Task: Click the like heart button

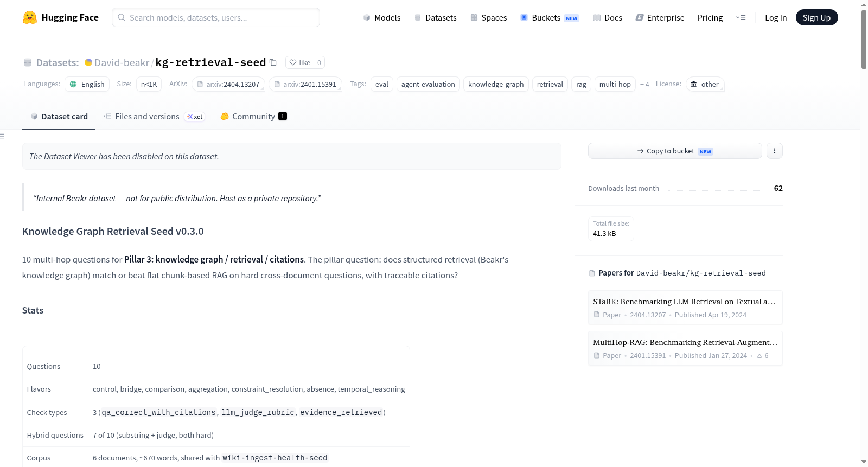Action: pos(299,62)
